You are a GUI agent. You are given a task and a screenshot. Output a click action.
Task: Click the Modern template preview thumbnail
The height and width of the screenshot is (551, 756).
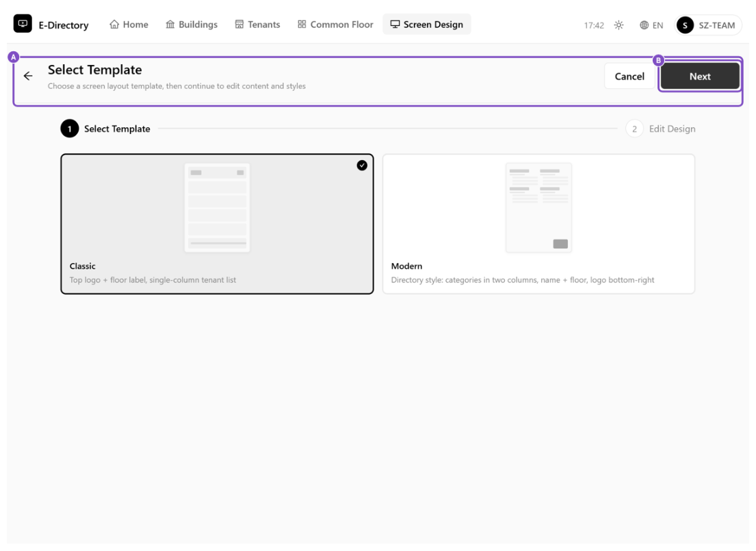coord(538,208)
